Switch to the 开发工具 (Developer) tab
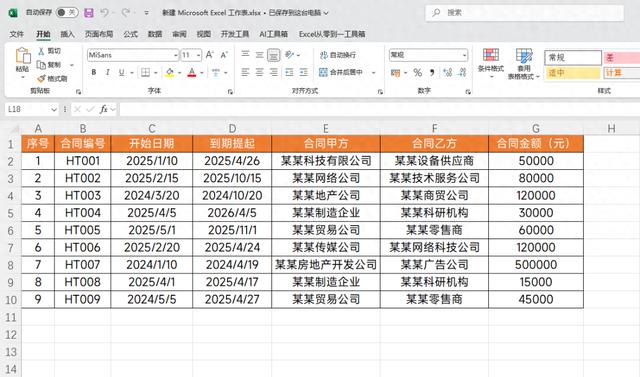Screen dimensions: 640x377 235,34
